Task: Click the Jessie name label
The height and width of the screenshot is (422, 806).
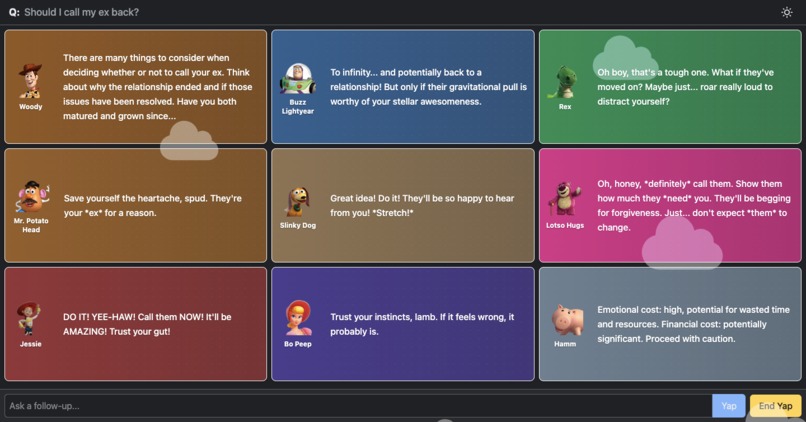Action: tap(31, 344)
